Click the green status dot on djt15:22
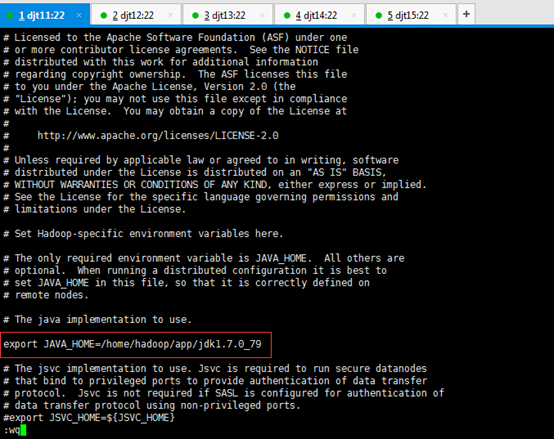 coord(379,15)
